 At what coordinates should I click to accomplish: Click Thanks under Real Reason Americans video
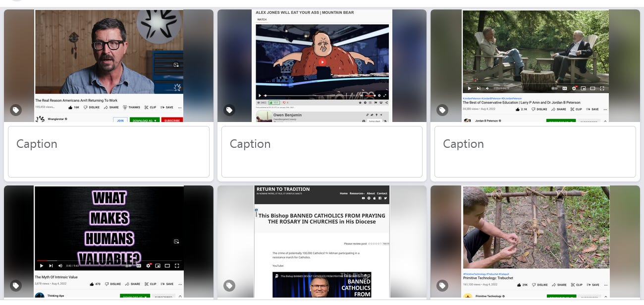(x=132, y=107)
